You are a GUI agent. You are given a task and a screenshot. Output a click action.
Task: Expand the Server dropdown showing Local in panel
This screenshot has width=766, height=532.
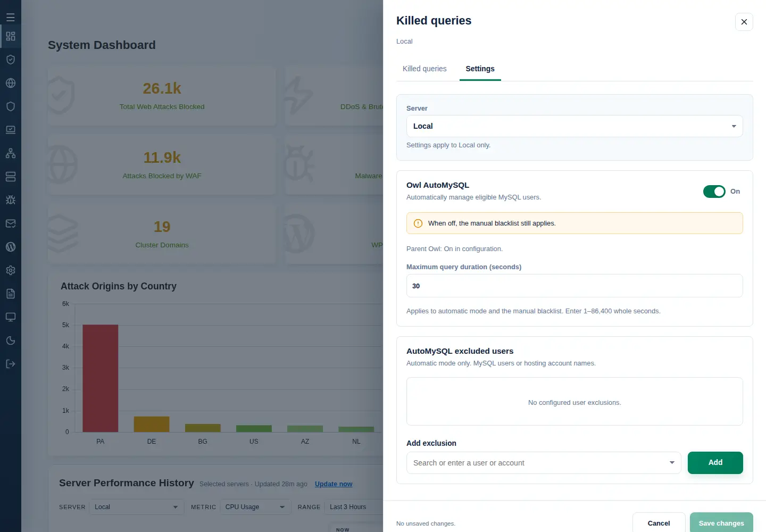(x=574, y=126)
